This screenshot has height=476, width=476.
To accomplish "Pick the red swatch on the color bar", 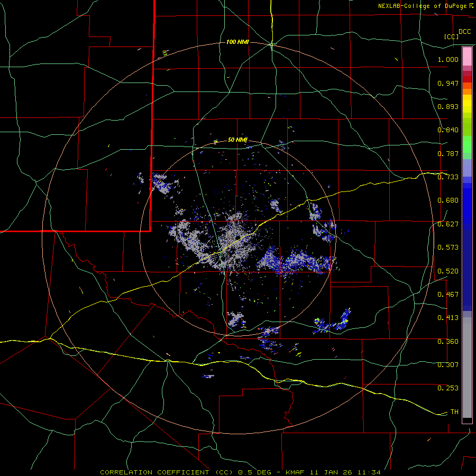I will point(467,79).
